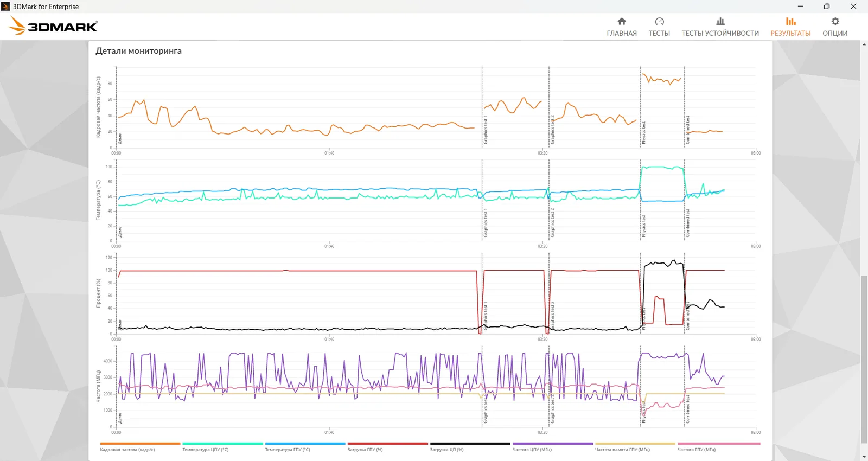Click the 3DMark app icon in title bar

click(5, 7)
